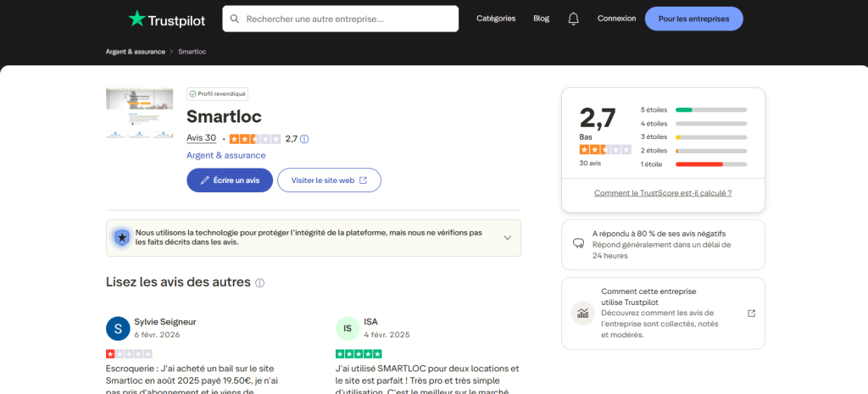
Task: Open the Catégories menu
Action: pyautogui.click(x=496, y=19)
